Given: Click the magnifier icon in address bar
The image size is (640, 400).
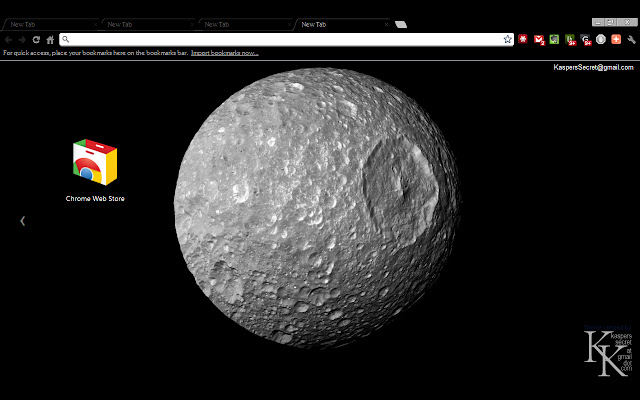Looking at the screenshot, I should (66, 39).
